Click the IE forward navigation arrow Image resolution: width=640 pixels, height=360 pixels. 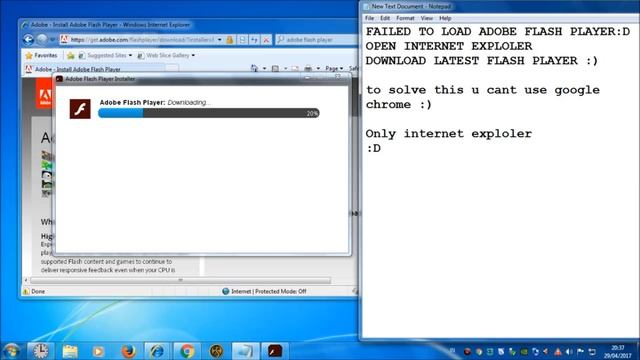point(42,40)
